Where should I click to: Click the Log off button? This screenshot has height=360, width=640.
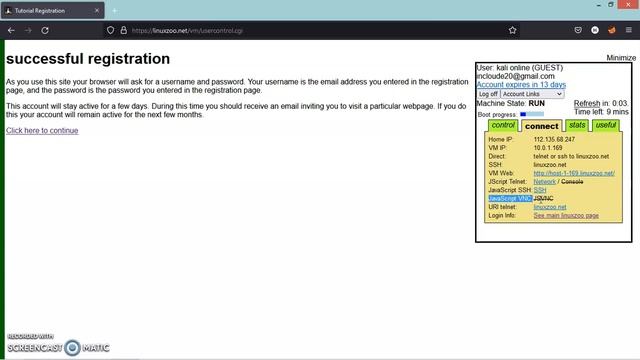(x=488, y=94)
